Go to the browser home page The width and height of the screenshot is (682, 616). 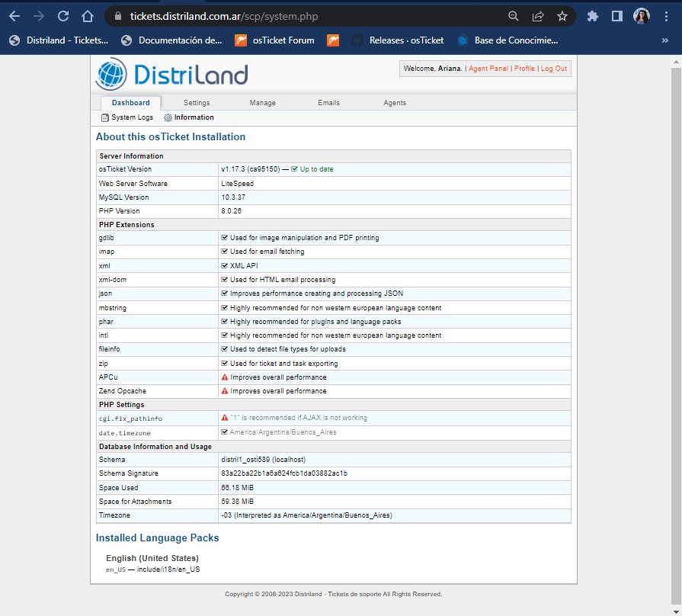[x=88, y=16]
